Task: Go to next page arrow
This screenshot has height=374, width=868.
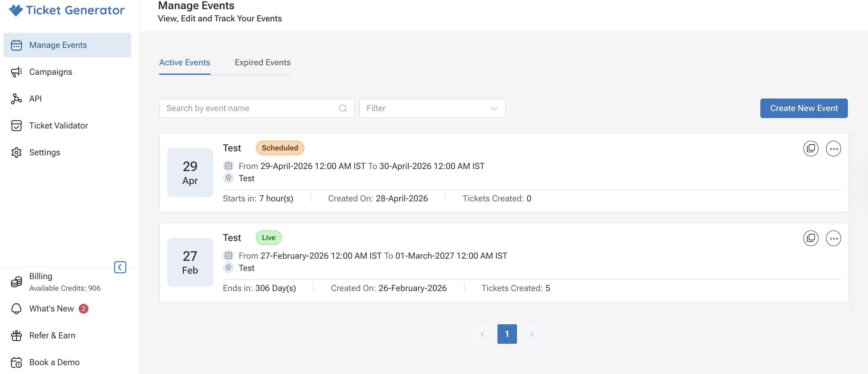Action: [531, 334]
